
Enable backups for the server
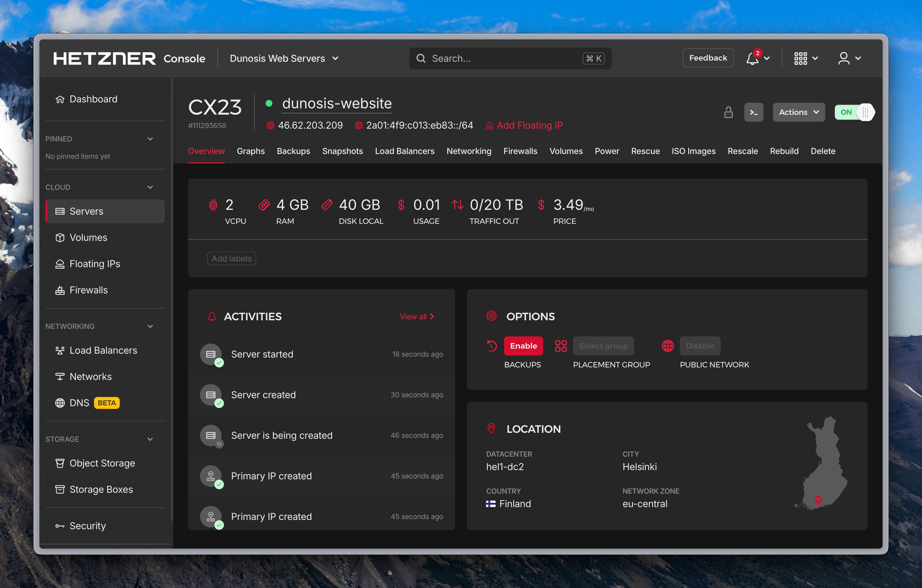(523, 346)
